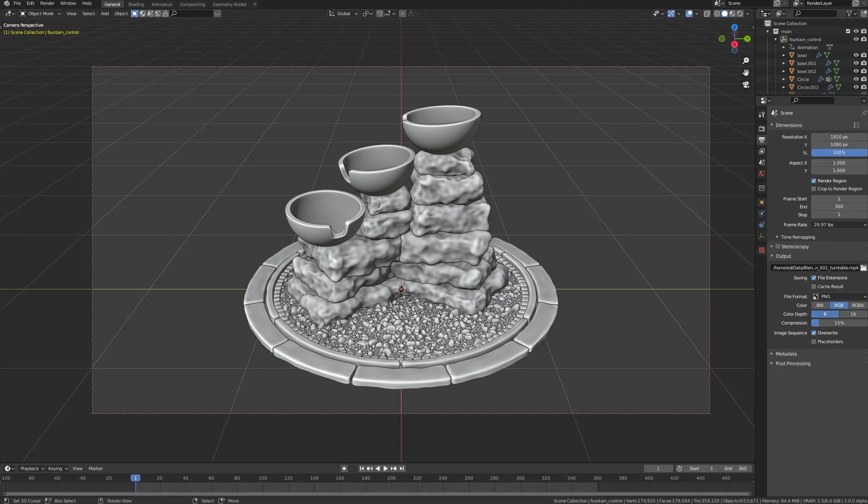
Task: Enable Crop to Render Region
Action: (814, 189)
